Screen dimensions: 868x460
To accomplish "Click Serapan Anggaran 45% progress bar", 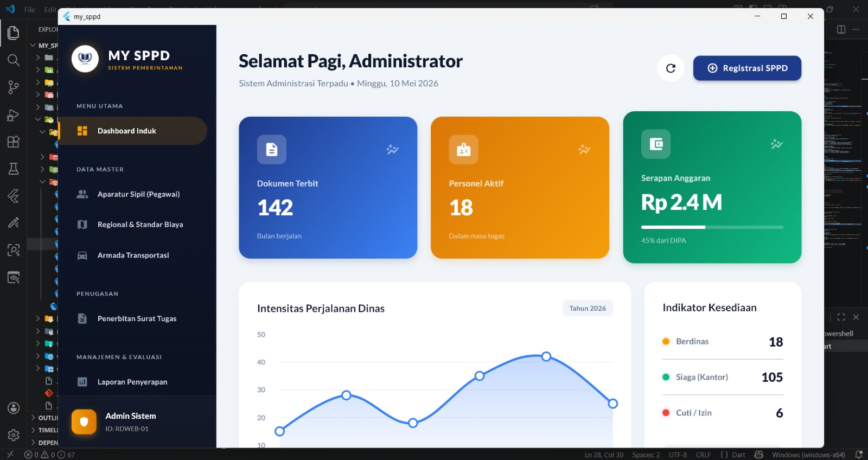I will 712,227.
